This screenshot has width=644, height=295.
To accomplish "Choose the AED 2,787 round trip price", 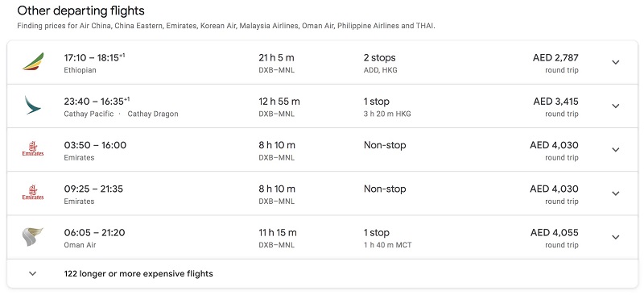I will tap(555, 63).
